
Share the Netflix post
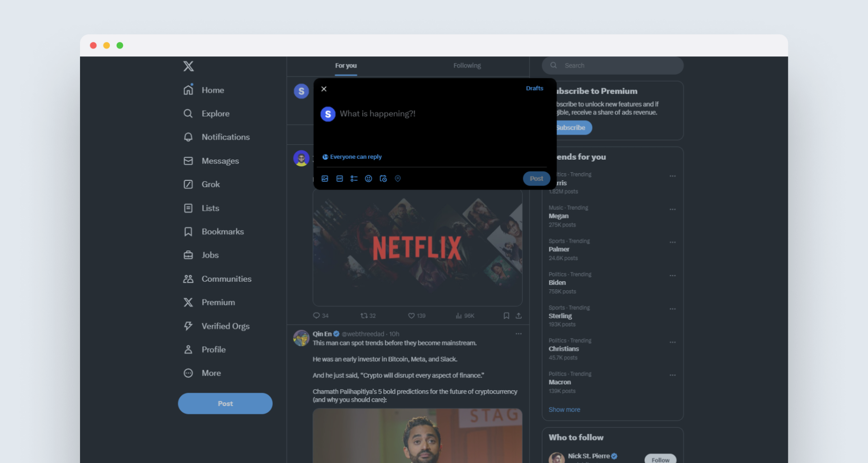(519, 316)
